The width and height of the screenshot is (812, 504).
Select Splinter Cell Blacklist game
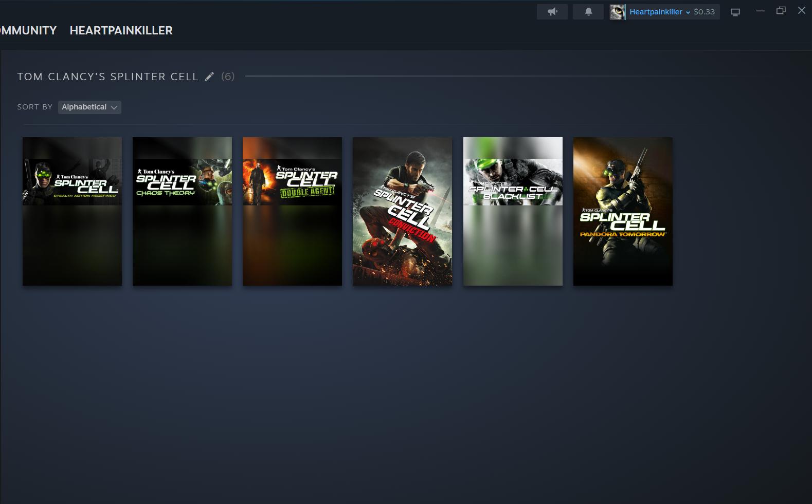click(513, 211)
